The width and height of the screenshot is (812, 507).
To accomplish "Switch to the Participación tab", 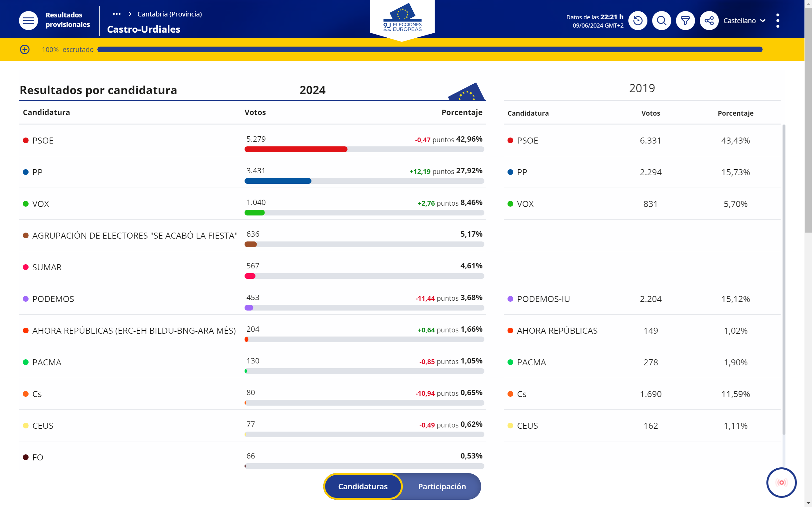I will tap(442, 486).
